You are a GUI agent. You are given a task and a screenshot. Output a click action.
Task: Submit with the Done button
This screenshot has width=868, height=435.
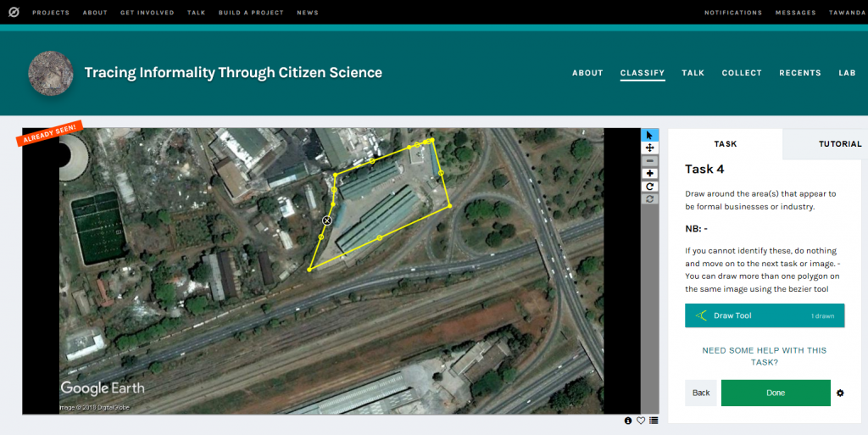point(776,393)
